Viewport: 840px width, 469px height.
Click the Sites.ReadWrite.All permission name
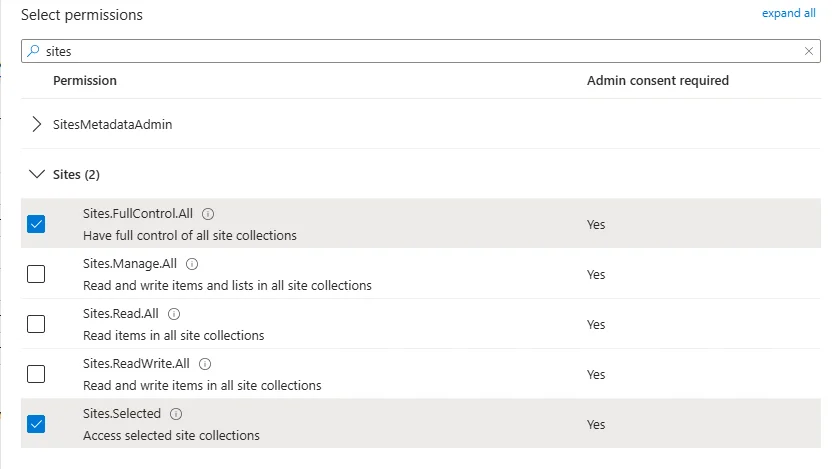click(136, 363)
